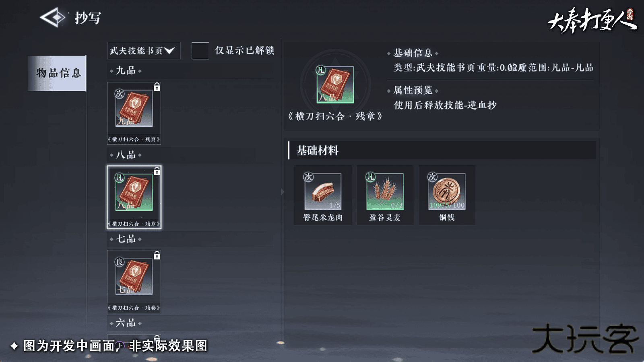Open the 物品信息 tab
Screen dimensions: 644x362
(57, 73)
